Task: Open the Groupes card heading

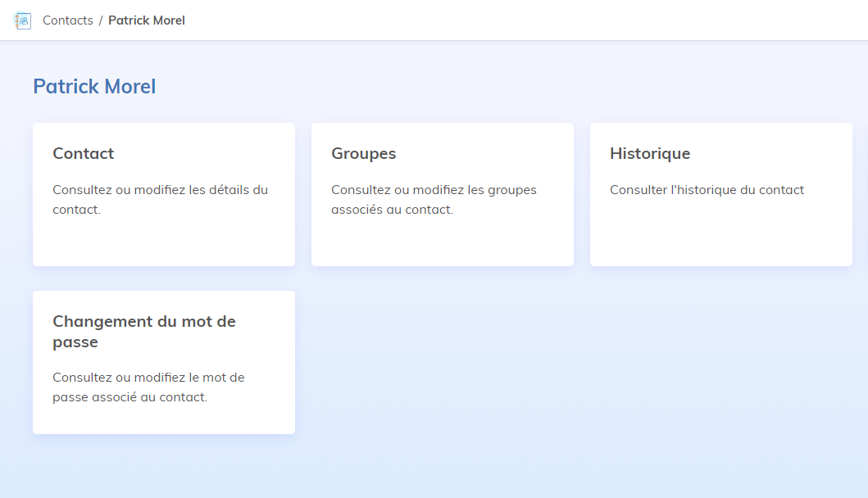Action: 363,153
